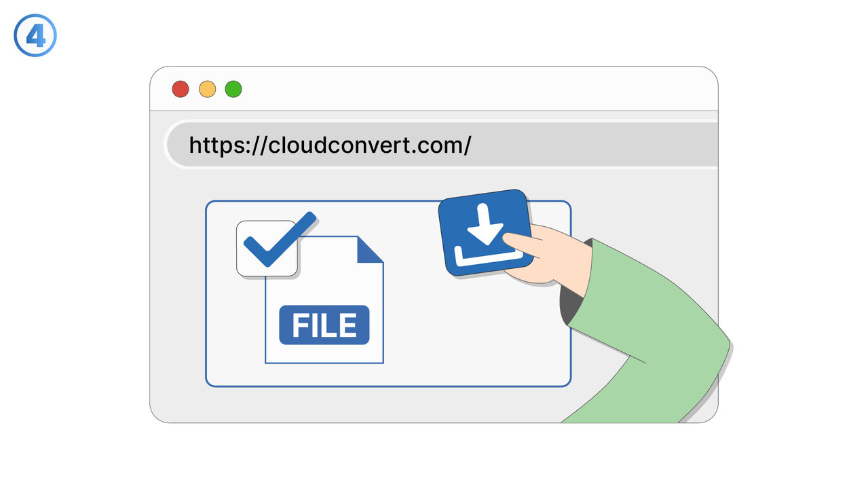
Task: Click the yellow window dot
Action: click(x=207, y=89)
